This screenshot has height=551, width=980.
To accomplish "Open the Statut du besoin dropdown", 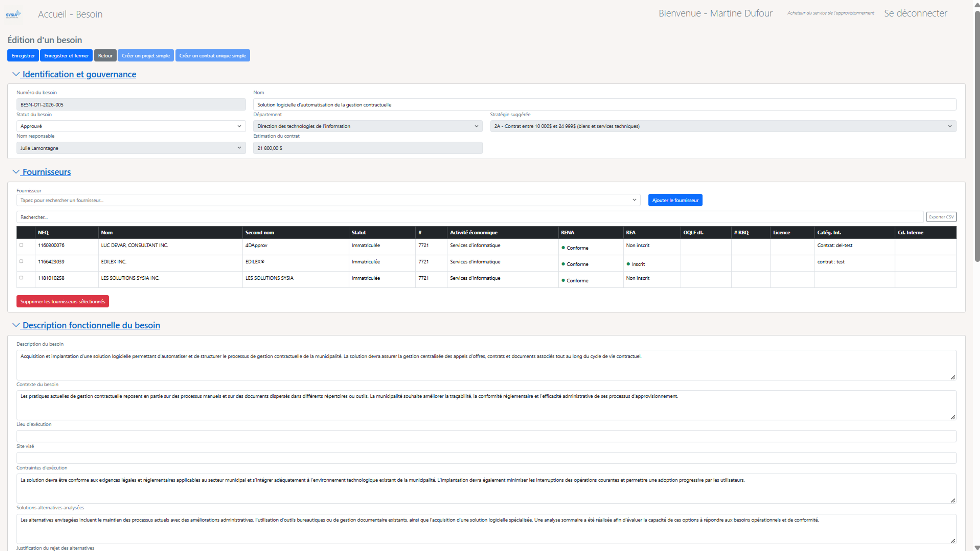I will [131, 126].
